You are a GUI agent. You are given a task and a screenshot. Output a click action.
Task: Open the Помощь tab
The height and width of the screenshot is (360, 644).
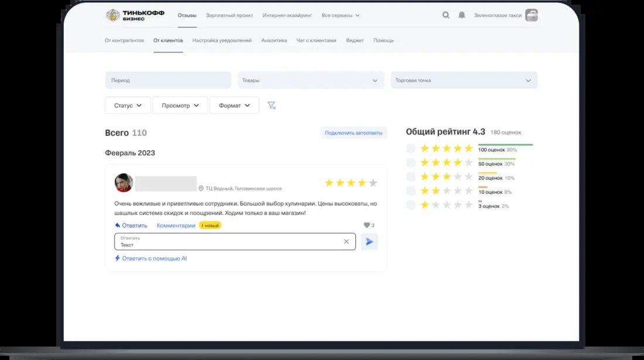tap(383, 40)
